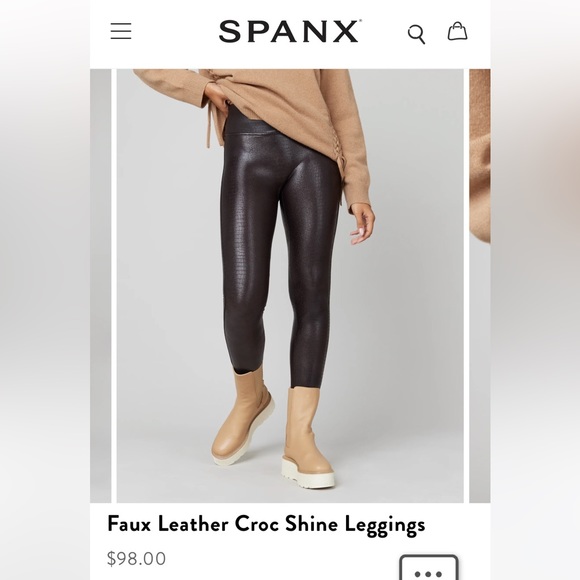Click the SPANX logo to go home
Viewport: 580px width, 580px height.
tap(288, 31)
